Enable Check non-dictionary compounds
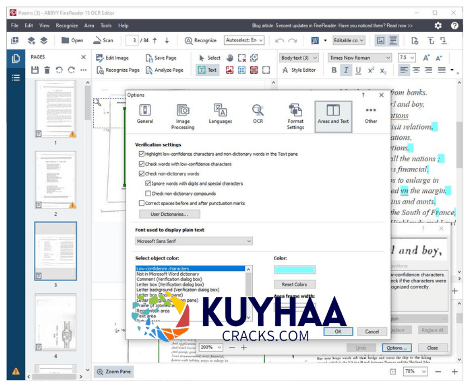The image size is (467, 386). pos(148,193)
